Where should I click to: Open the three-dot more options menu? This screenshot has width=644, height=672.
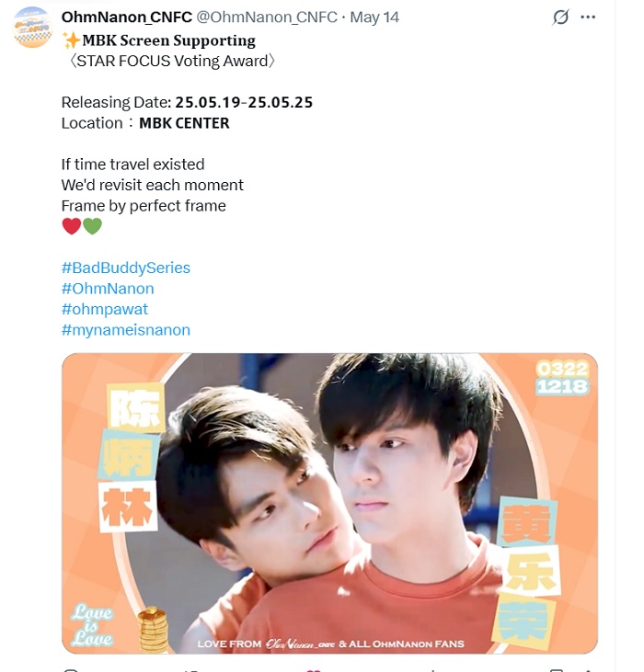pos(588,17)
